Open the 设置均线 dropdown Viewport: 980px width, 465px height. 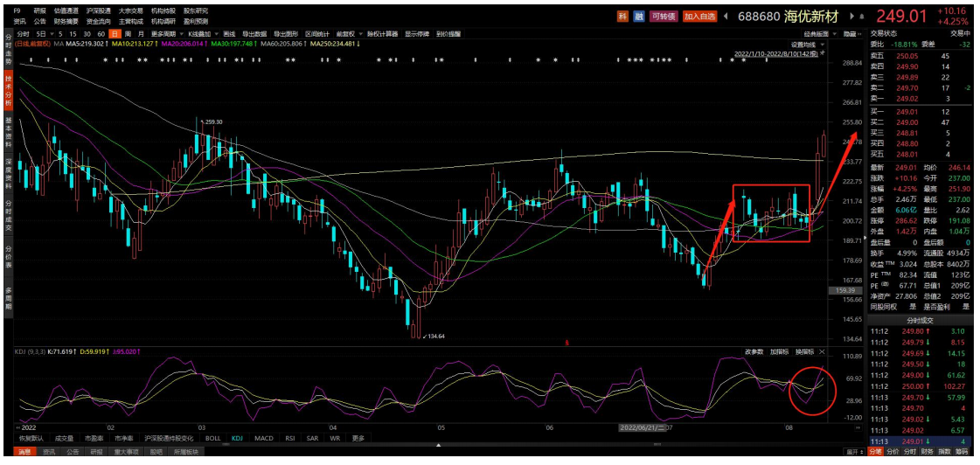(805, 44)
